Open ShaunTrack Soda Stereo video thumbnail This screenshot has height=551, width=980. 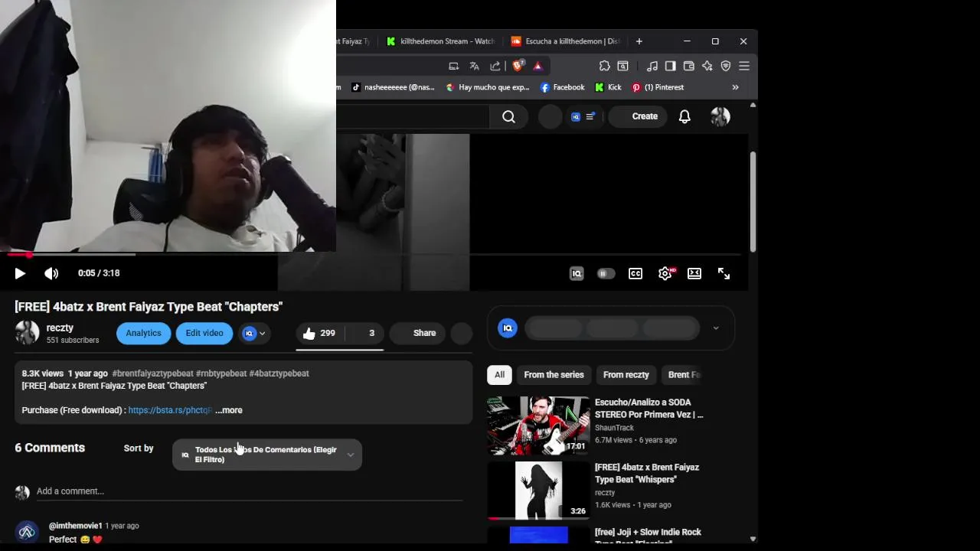tap(538, 425)
